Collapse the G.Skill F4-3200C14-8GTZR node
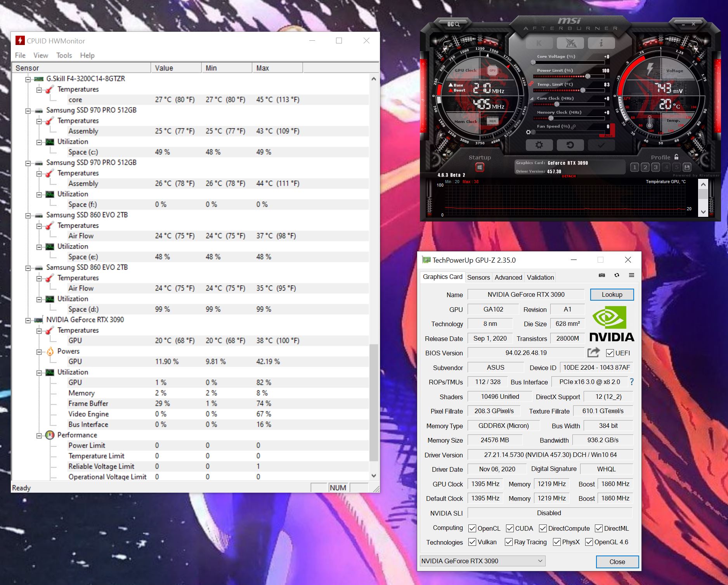Viewport: 728px width, 585px height. (x=28, y=79)
